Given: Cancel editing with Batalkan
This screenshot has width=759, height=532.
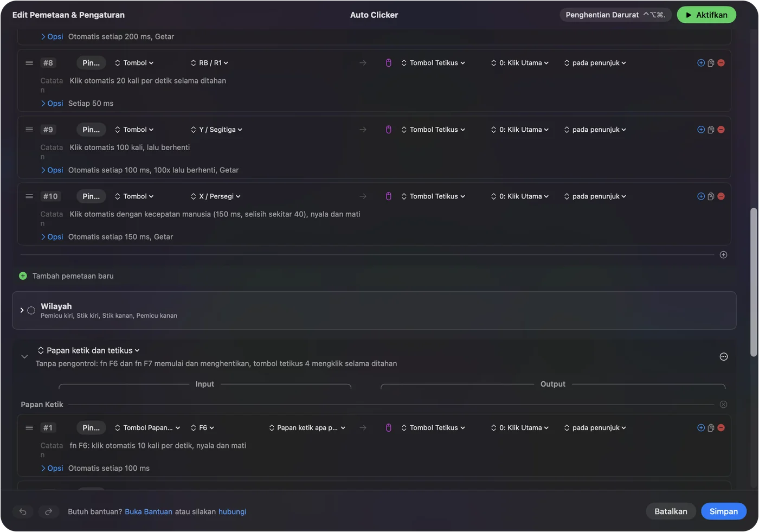Looking at the screenshot, I should click(x=671, y=511).
